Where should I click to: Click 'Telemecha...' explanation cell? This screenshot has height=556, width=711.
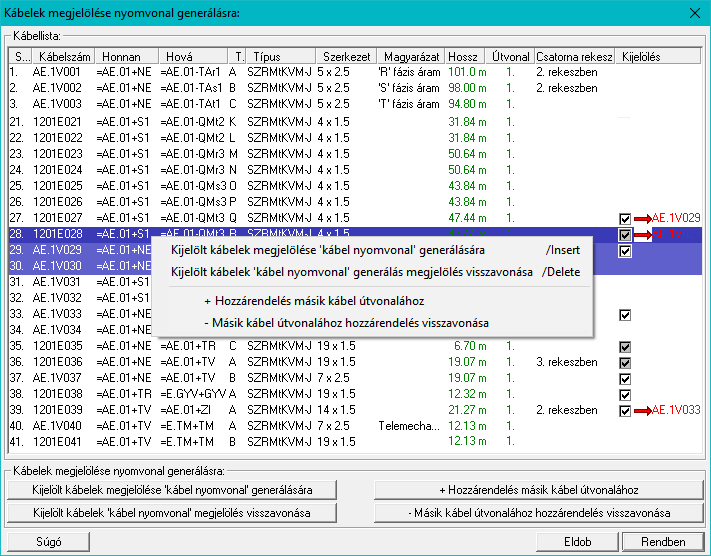click(409, 426)
